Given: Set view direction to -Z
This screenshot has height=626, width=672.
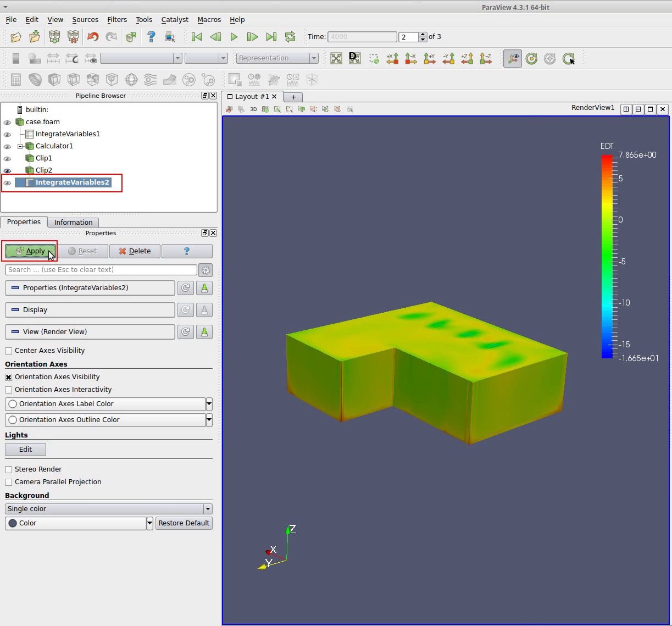Looking at the screenshot, I should (x=486, y=58).
